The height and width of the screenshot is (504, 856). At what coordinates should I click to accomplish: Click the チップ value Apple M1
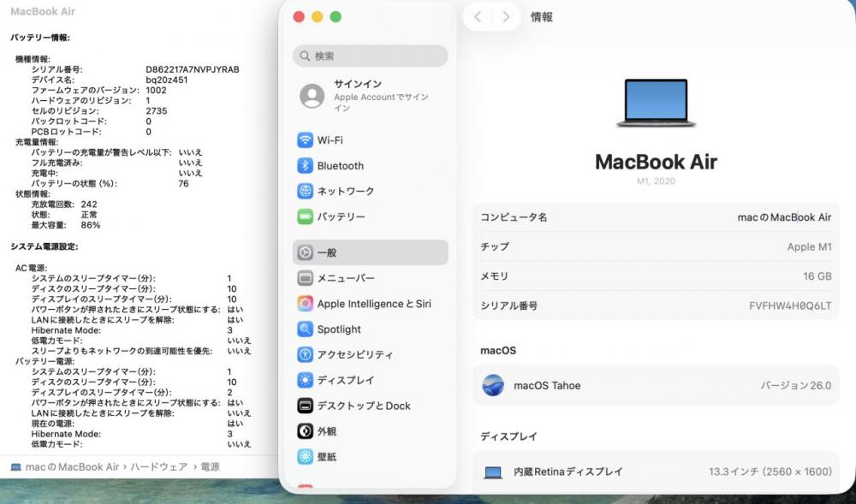tap(809, 246)
